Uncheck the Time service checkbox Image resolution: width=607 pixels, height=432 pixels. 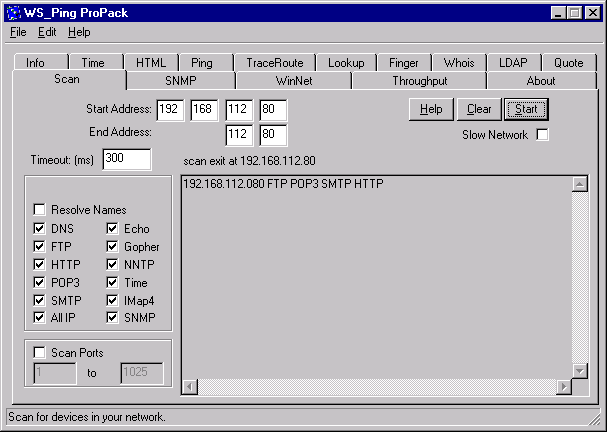[x=112, y=282]
